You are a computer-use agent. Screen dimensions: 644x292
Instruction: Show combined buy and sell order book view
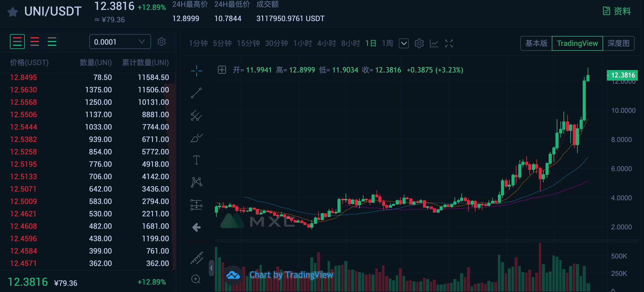pyautogui.click(x=17, y=42)
